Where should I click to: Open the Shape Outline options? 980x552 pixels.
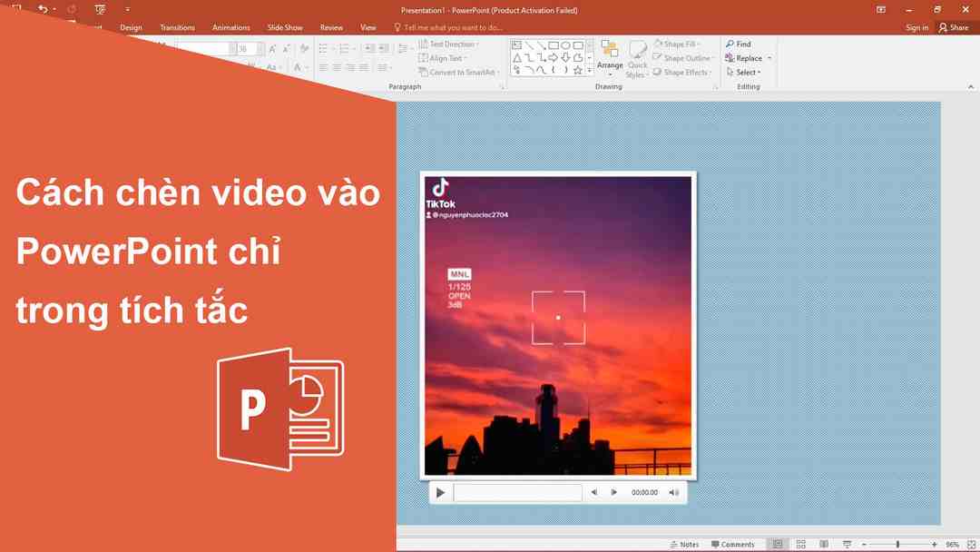[682, 58]
